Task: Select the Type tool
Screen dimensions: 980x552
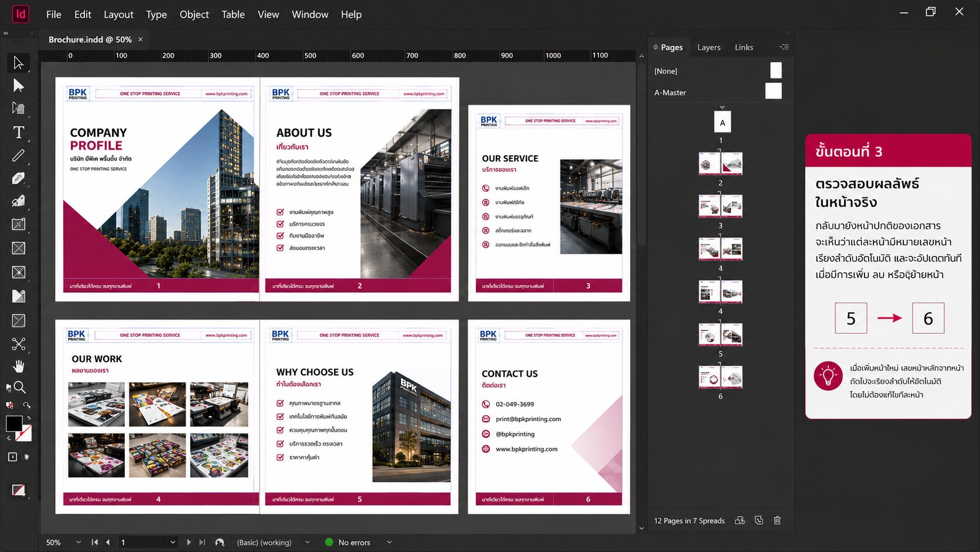Action: tap(18, 133)
